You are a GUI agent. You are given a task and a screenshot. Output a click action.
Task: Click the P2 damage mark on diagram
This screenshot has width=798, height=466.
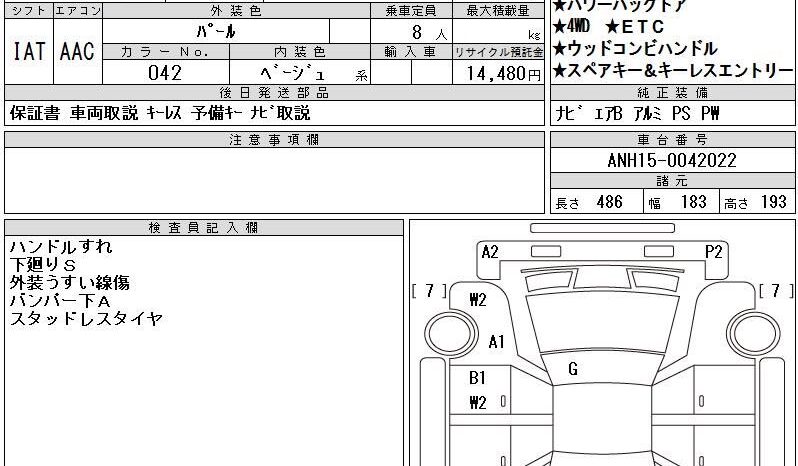(x=714, y=252)
